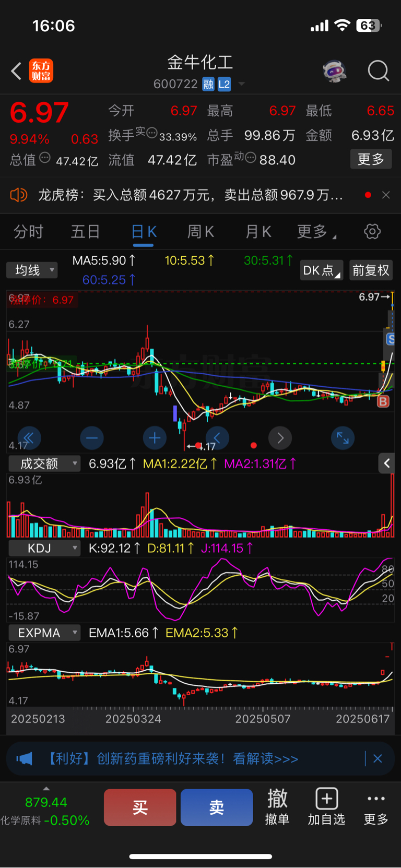Move crosshair right one candle

280,438
